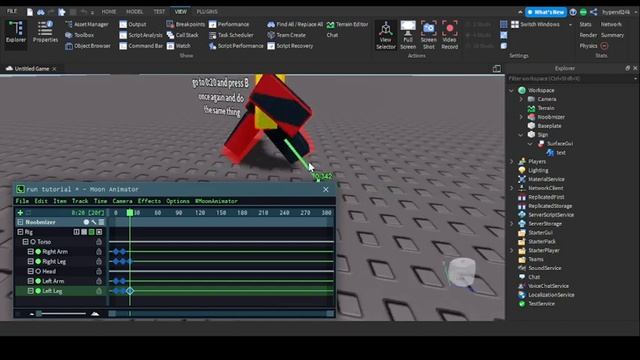The height and width of the screenshot is (360, 640).
Task: Toggle the Command Bar
Action: coord(141,46)
